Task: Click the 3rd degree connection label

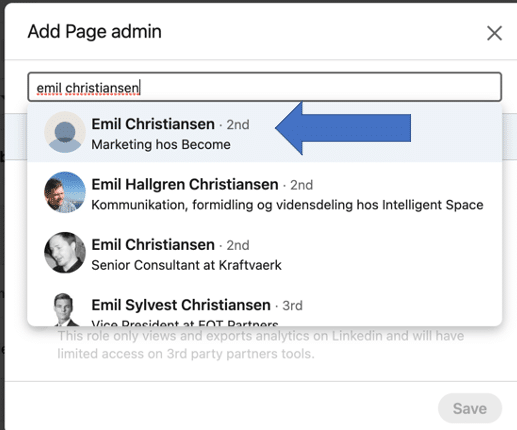Action: click(x=292, y=306)
